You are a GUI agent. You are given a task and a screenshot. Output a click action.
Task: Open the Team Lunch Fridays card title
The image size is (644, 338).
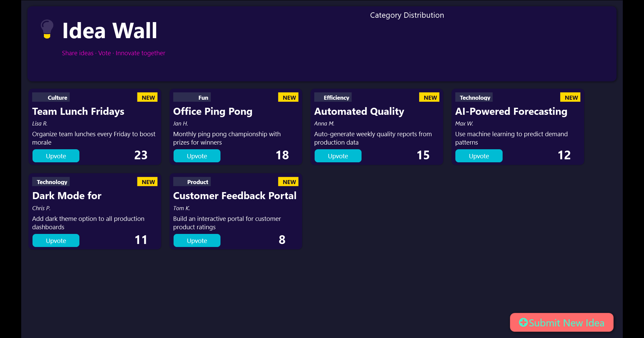tap(78, 111)
